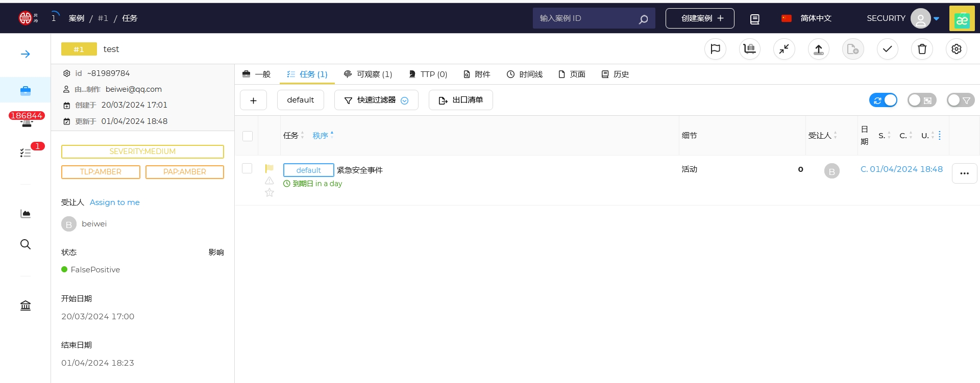Click the yellow flag on task row
980x383 pixels.
269,168
